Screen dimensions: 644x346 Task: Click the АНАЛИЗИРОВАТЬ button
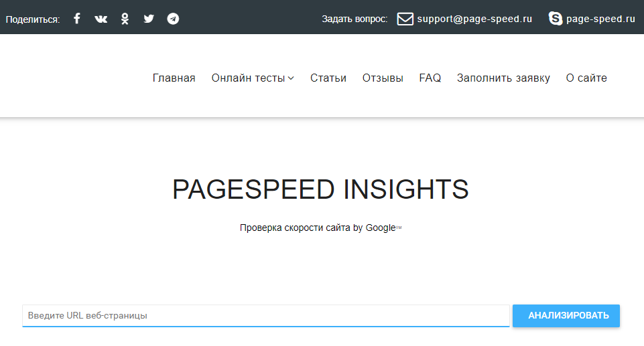566,316
